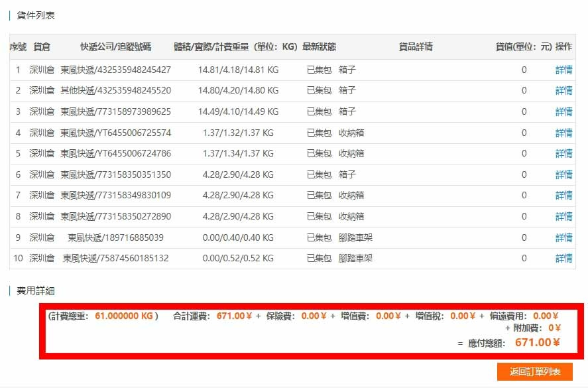Select tracking text 東風快遞/YT6455006725574
Viewport: 588px width, 388px height.
115,133
